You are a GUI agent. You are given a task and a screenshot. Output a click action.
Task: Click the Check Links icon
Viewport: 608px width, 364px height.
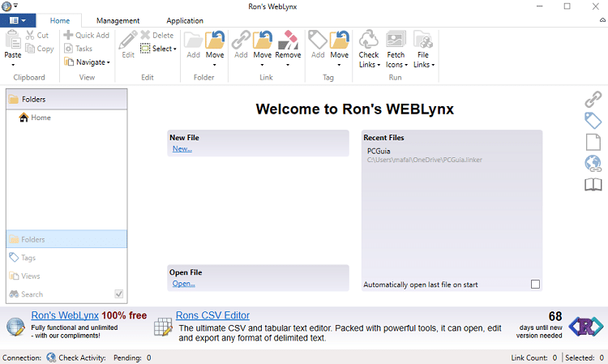pyautogui.click(x=368, y=40)
